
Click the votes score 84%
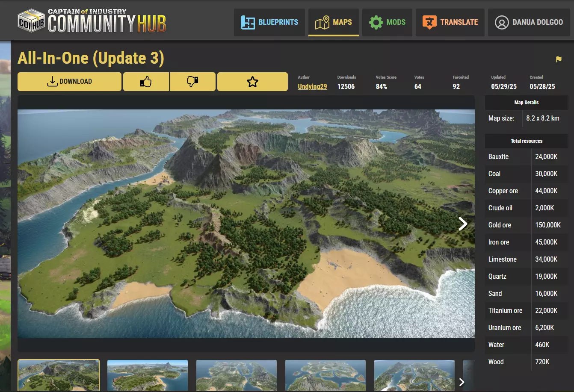(382, 86)
